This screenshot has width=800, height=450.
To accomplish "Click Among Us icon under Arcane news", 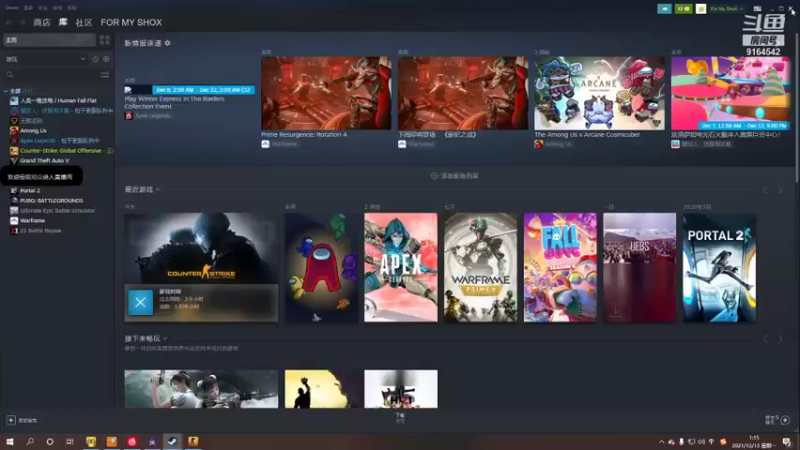I will pos(538,144).
